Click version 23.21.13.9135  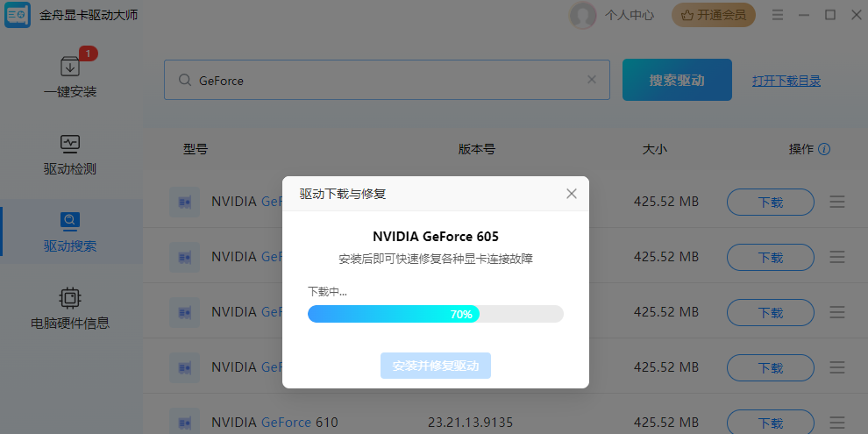tap(471, 423)
